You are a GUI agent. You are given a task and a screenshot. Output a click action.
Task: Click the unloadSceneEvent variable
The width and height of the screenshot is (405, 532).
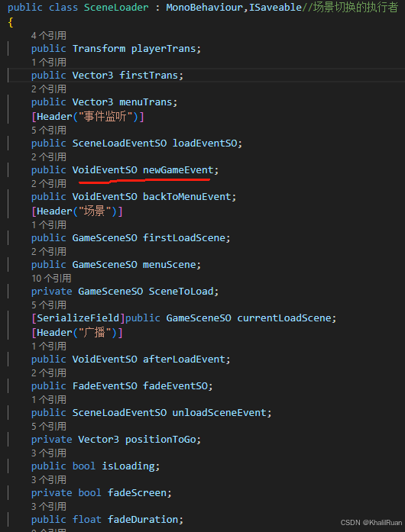(x=219, y=413)
